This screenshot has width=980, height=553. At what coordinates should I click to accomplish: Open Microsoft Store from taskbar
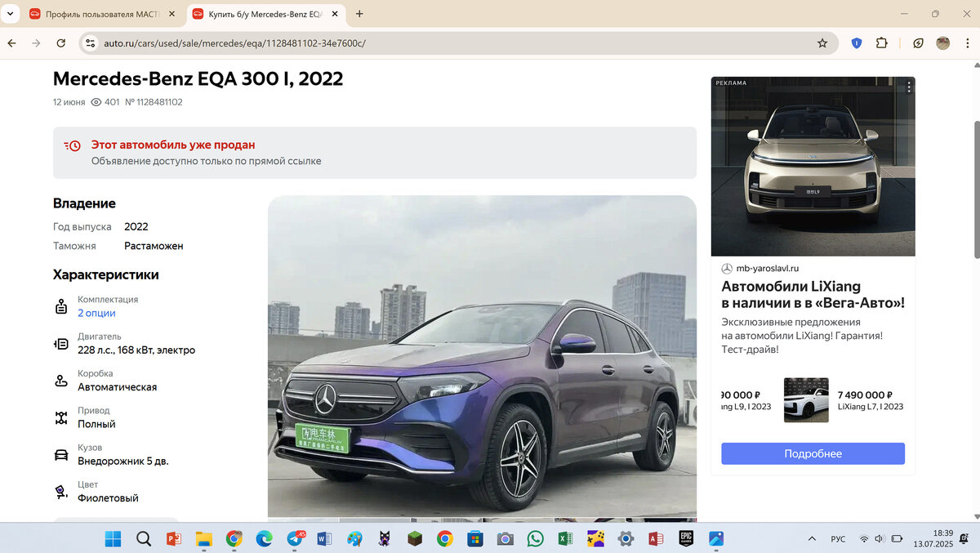(x=475, y=538)
